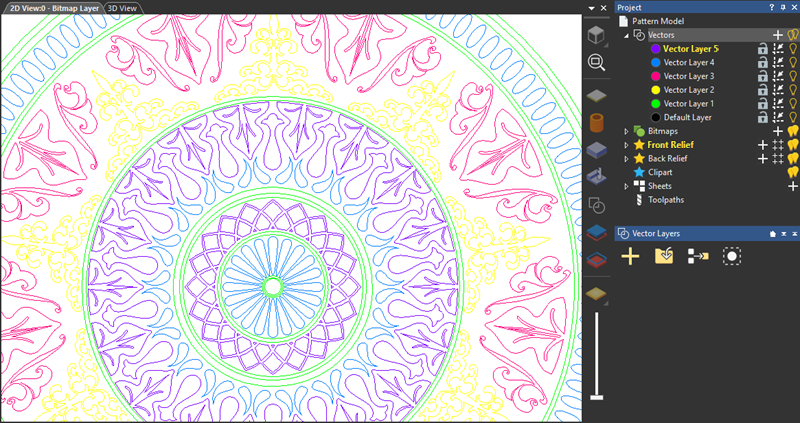Collapse Vector Layers panel with down-arrow button
This screenshot has width=800, height=423.
coord(784,234)
